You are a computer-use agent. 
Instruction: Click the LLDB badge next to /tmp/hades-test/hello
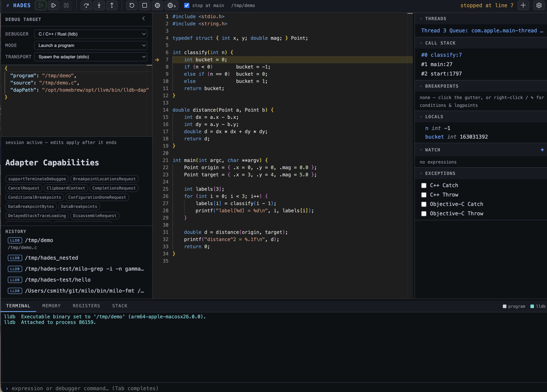15,280
